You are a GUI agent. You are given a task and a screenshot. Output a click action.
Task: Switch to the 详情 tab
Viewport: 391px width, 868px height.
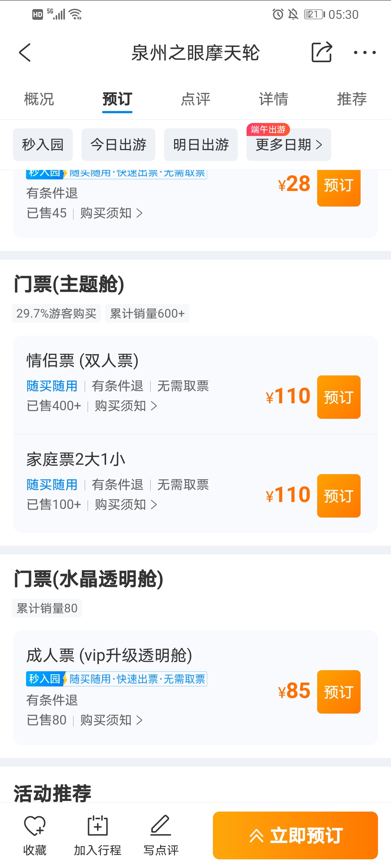274,99
